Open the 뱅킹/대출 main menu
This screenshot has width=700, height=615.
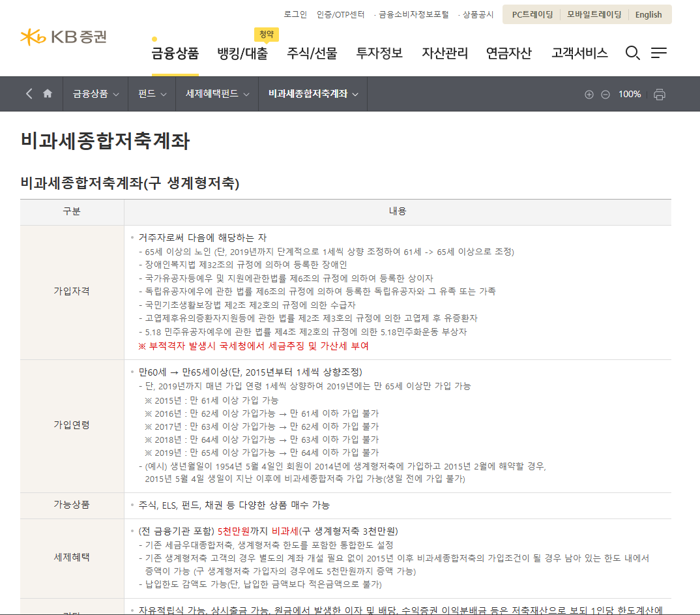(242, 53)
